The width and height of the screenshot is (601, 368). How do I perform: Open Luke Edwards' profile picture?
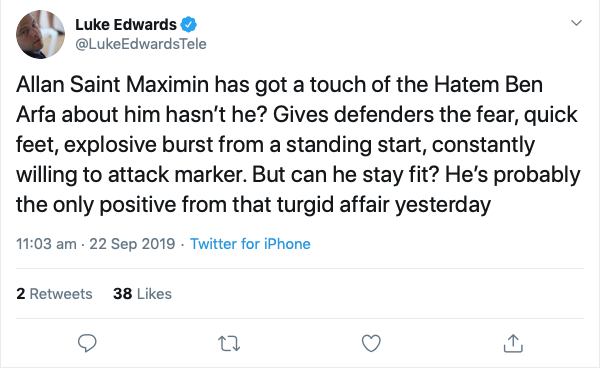tap(40, 34)
